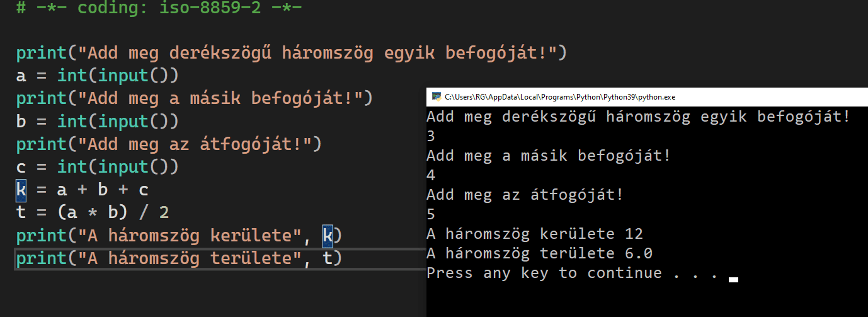Click the print 'Add meg a másik befogóját!' code line
868x317 pixels.
[195, 98]
